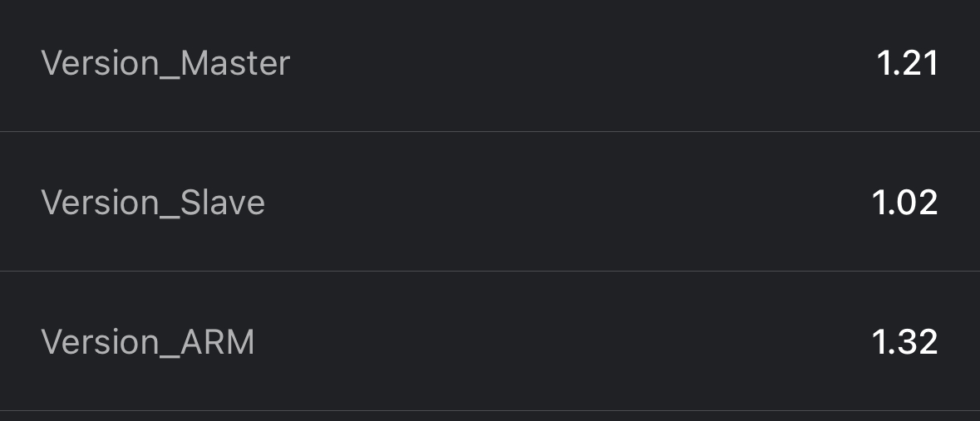Click the word Master in first row
980x421 pixels.
click(x=235, y=64)
